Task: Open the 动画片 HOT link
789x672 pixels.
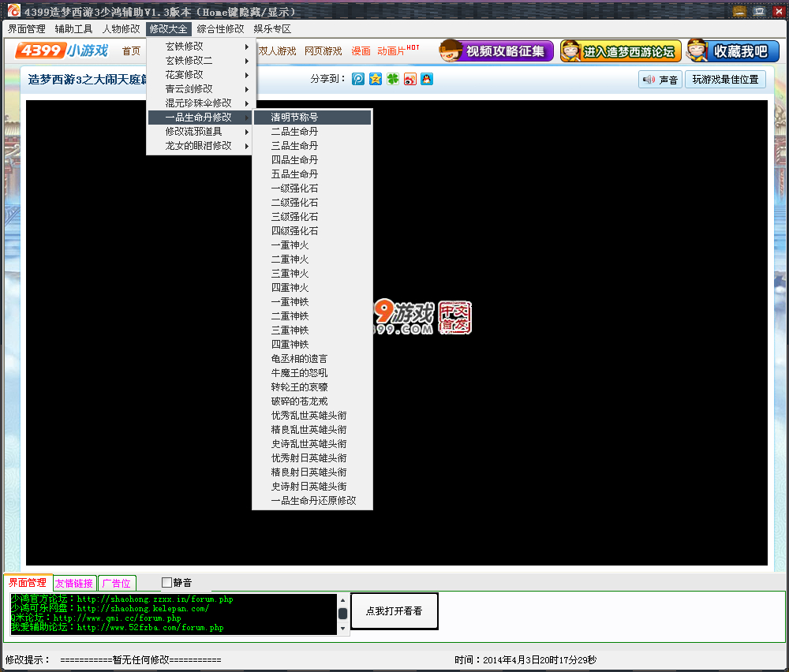Action: [x=398, y=50]
